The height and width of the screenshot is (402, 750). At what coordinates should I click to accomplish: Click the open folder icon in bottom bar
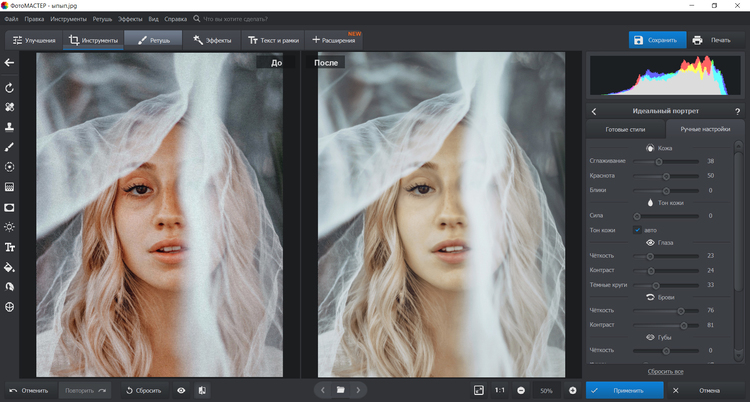(340, 389)
